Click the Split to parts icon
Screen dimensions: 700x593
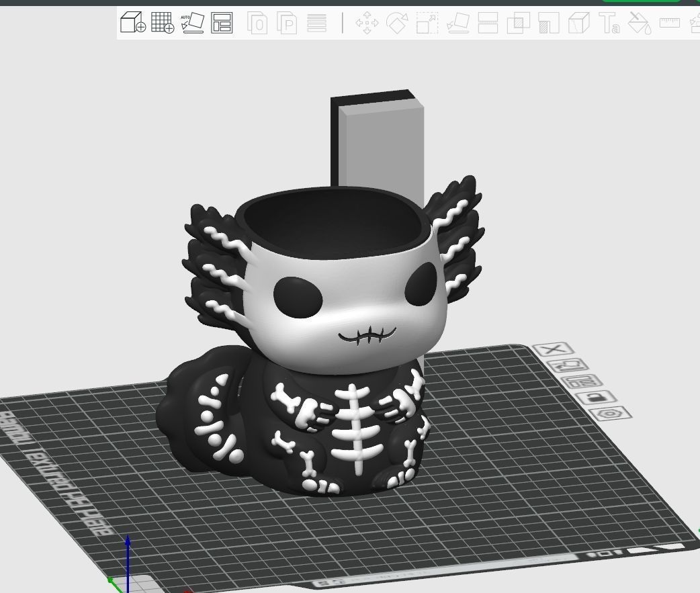[x=287, y=23]
